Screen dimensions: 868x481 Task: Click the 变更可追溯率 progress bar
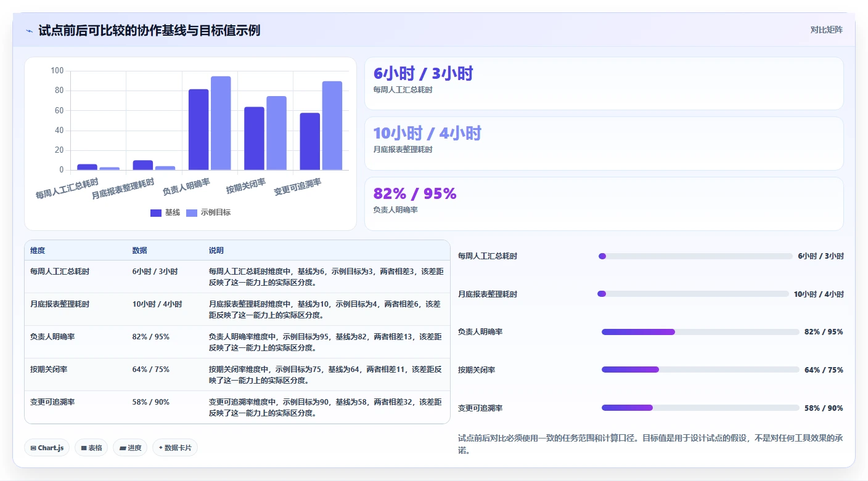[700, 408]
